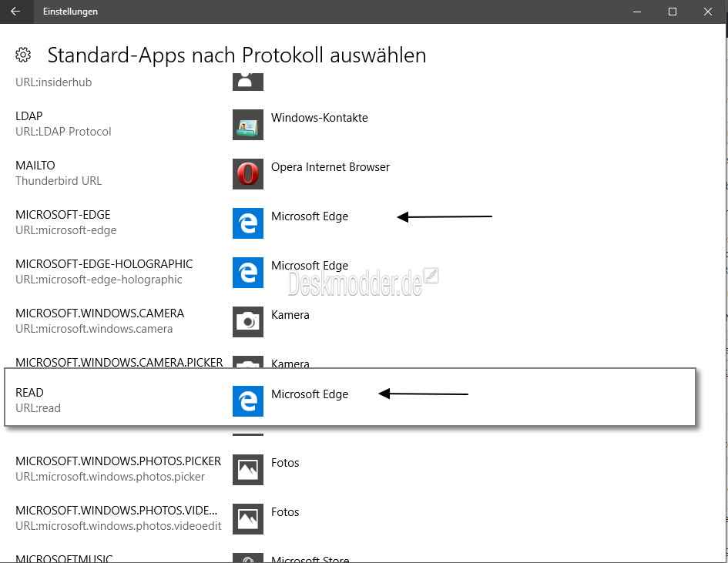The height and width of the screenshot is (563, 728).
Task: Click the "MICROSOFT.WINDOWS.PHOTOS.PICKER" protocol name
Action: point(119,461)
